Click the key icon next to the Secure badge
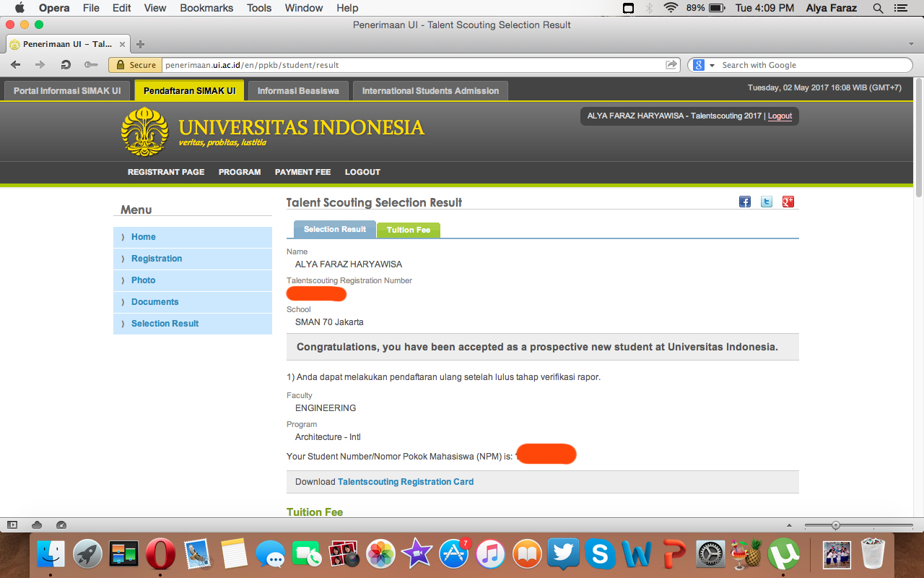 (x=90, y=64)
